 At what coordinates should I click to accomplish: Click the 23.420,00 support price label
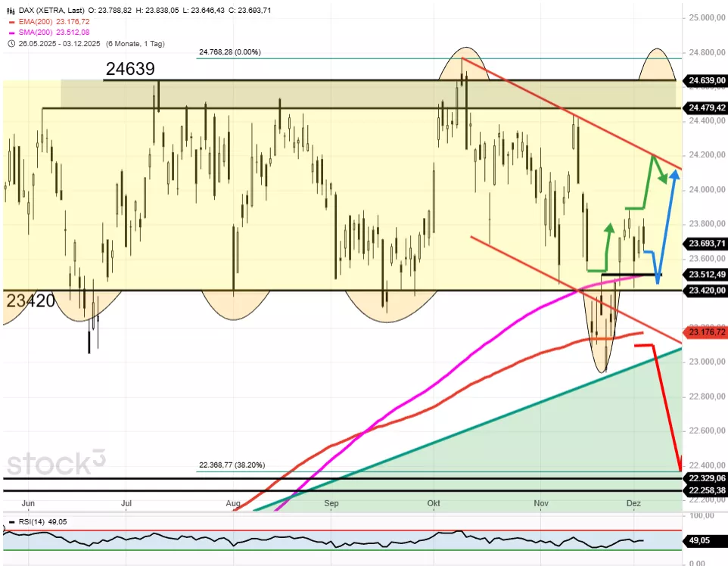[706, 291]
